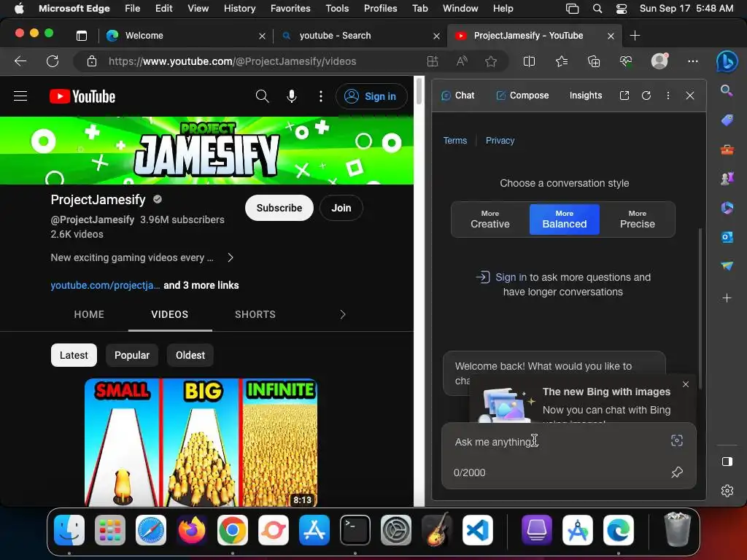
Task: Open Edge Settings and more ellipsis
Action: tap(693, 61)
